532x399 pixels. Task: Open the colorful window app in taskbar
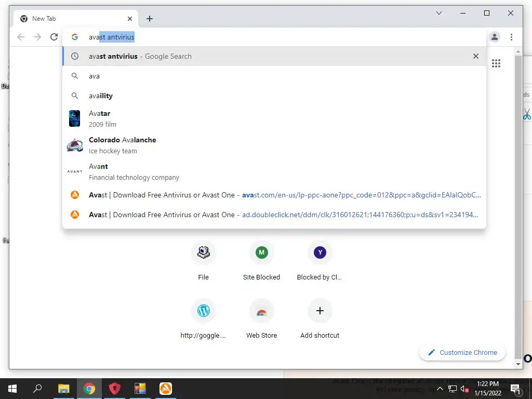(x=140, y=389)
